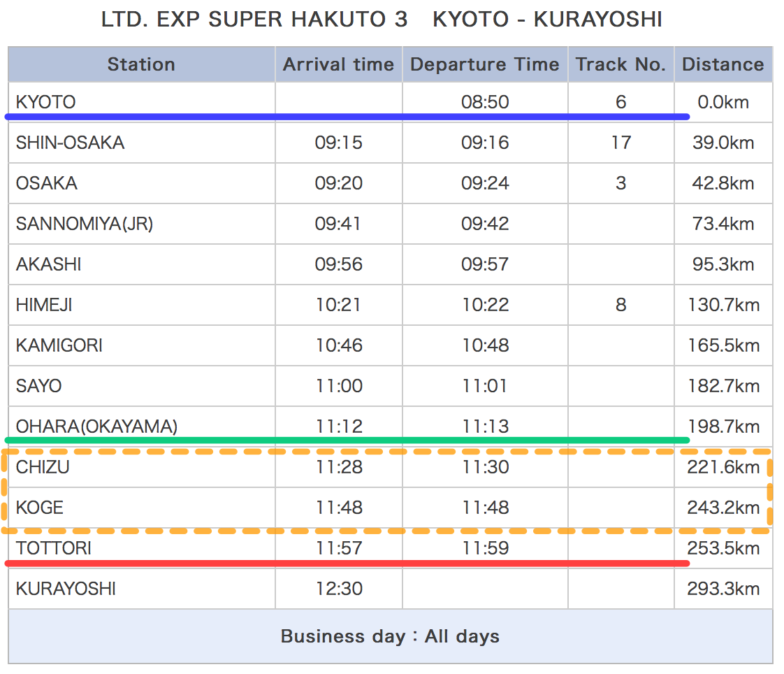The width and height of the screenshot is (784, 674).
Task: Click the Distance column header
Action: (723, 64)
